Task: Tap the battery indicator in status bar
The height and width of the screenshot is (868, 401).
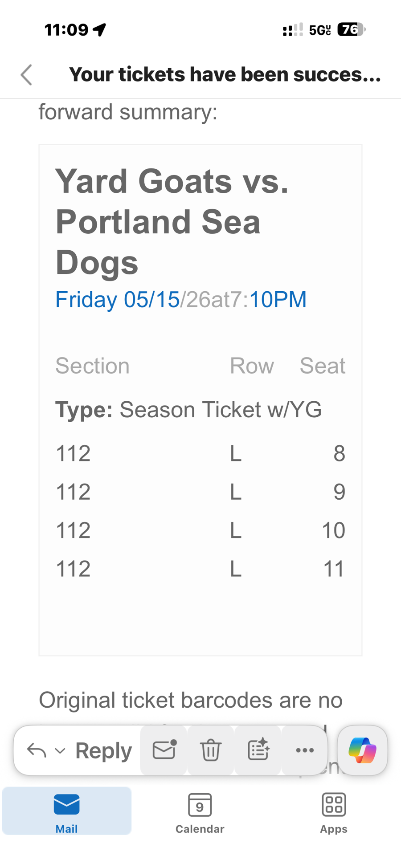Action: coord(351,30)
